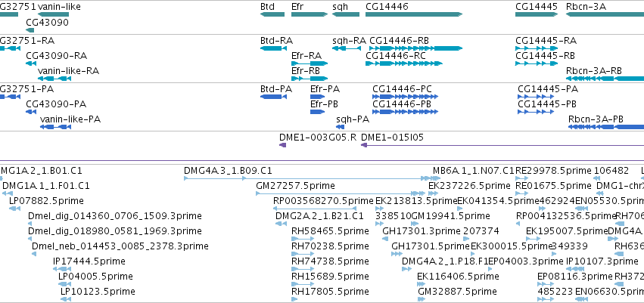This screenshot has width=644, height=303.
Task: Select transcript label Efr-RA
Action: pos(306,55)
